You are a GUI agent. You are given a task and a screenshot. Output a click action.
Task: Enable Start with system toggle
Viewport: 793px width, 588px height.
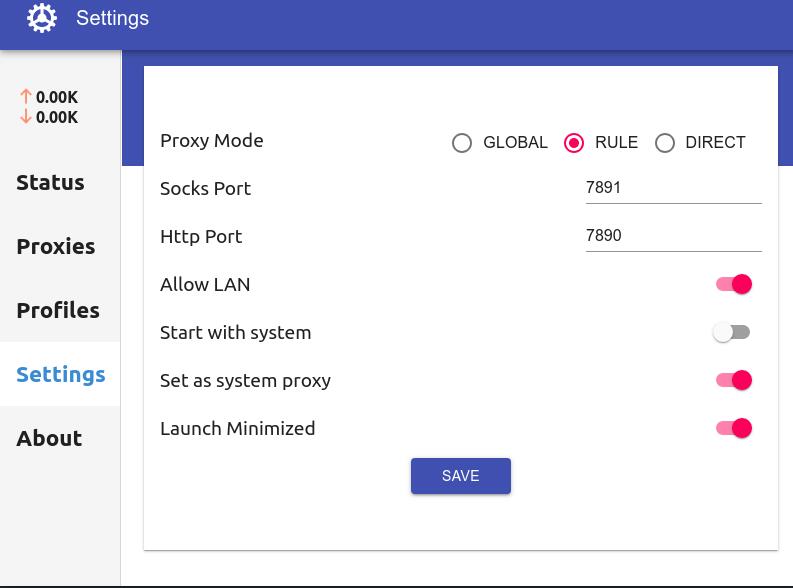731,333
